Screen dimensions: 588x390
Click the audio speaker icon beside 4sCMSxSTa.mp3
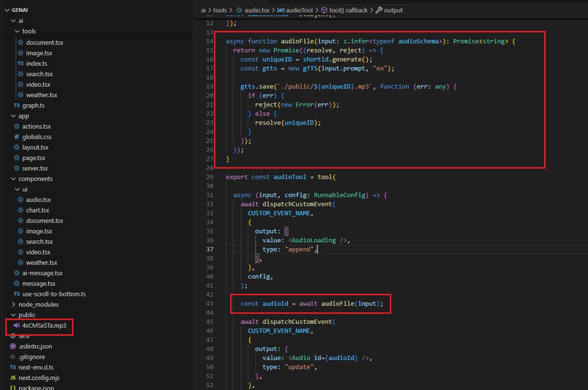tap(16, 325)
